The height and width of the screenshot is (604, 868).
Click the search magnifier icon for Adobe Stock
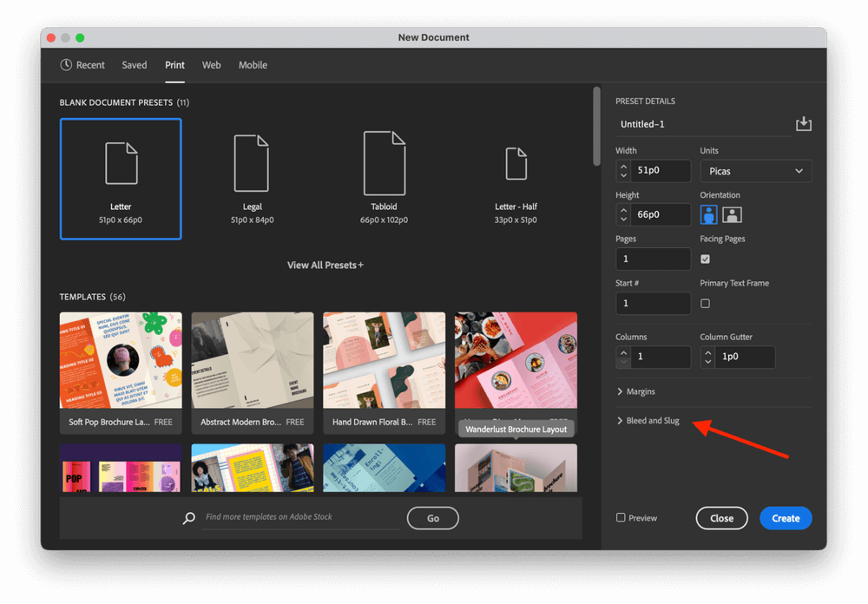tap(189, 518)
